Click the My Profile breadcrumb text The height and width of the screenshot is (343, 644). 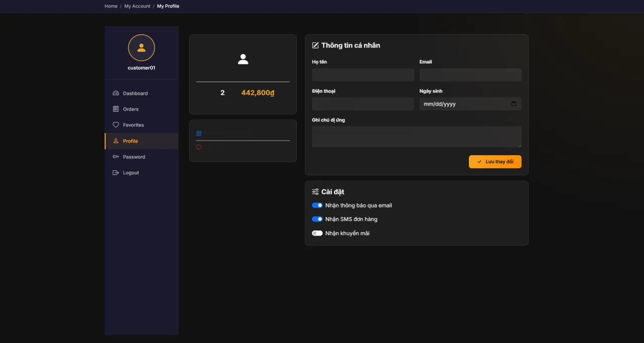[x=168, y=6]
